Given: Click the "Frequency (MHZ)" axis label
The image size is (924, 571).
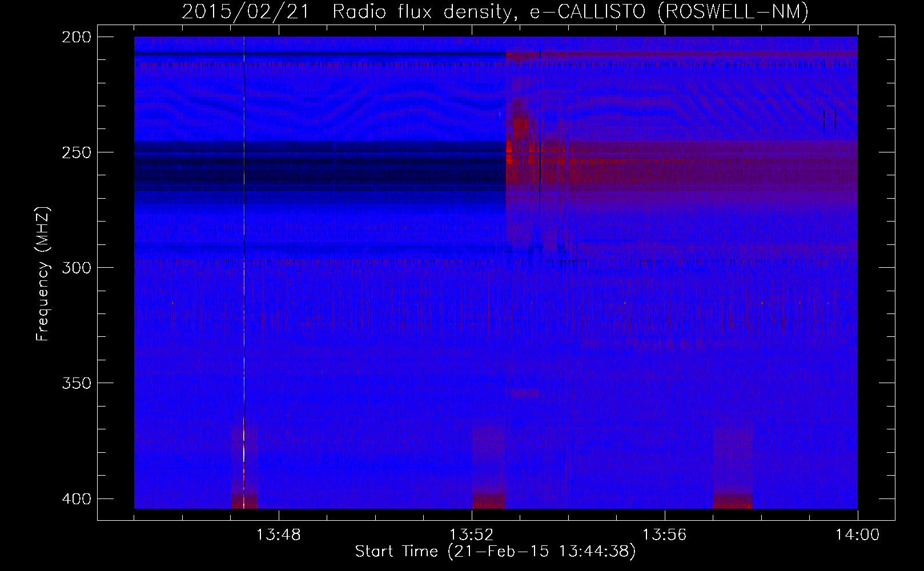Looking at the screenshot, I should [x=43, y=274].
